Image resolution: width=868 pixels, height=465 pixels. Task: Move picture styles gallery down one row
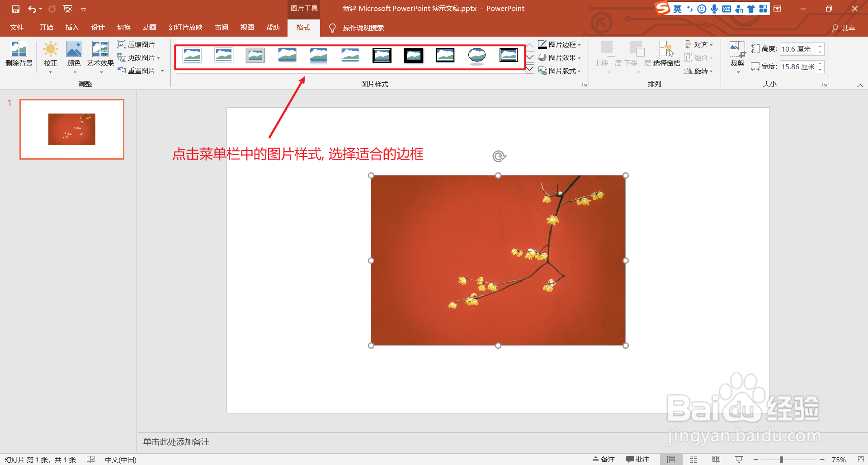[x=530, y=57]
